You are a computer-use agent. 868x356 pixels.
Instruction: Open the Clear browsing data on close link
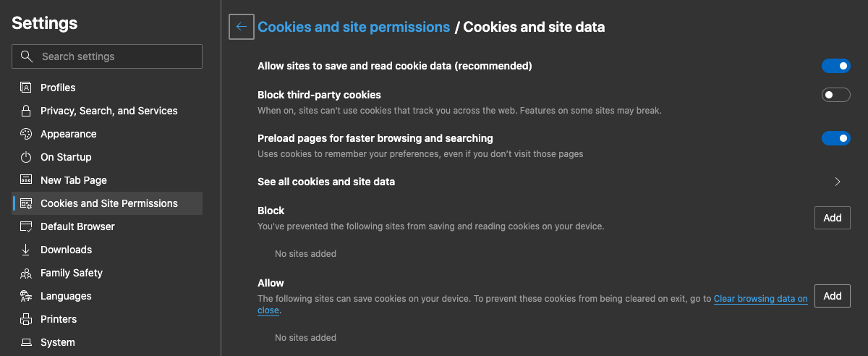760,299
